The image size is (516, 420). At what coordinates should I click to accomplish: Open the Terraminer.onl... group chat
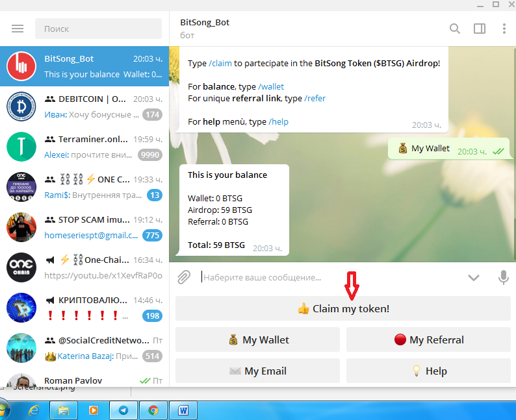click(84, 147)
